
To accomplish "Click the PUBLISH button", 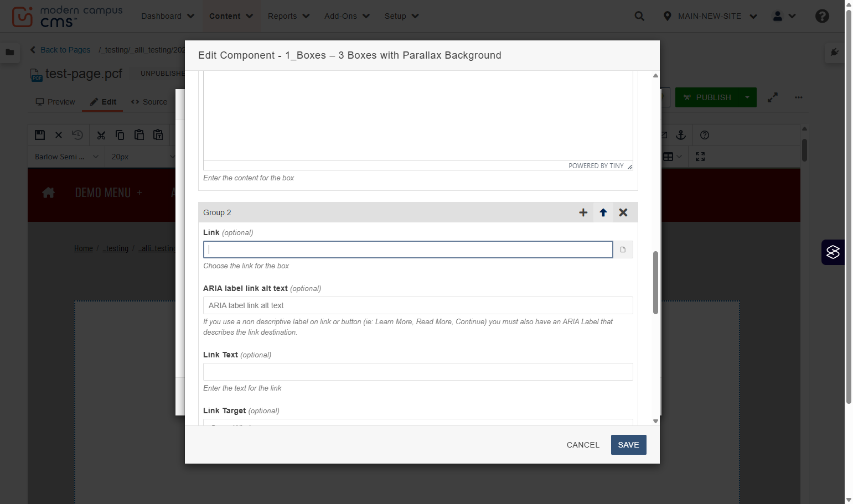I will pos(707,97).
